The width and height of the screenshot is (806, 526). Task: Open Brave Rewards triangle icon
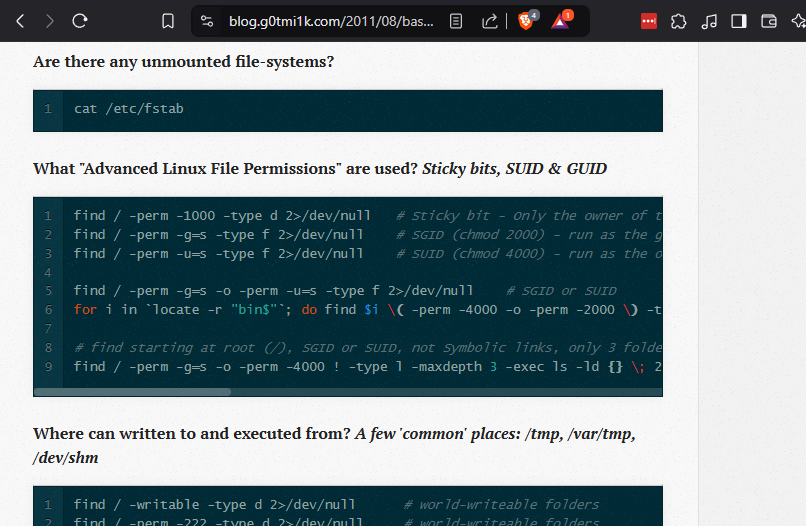pyautogui.click(x=560, y=21)
